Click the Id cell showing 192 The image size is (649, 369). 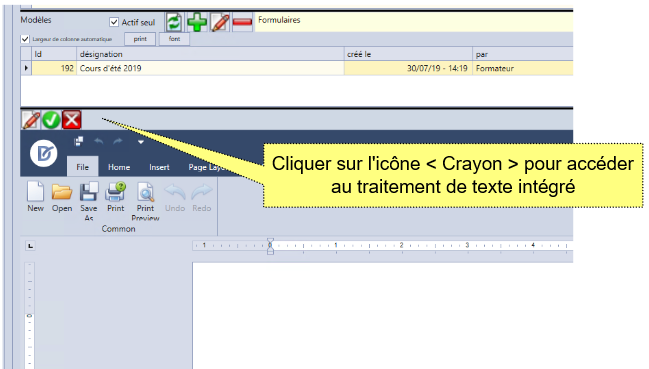click(54, 68)
